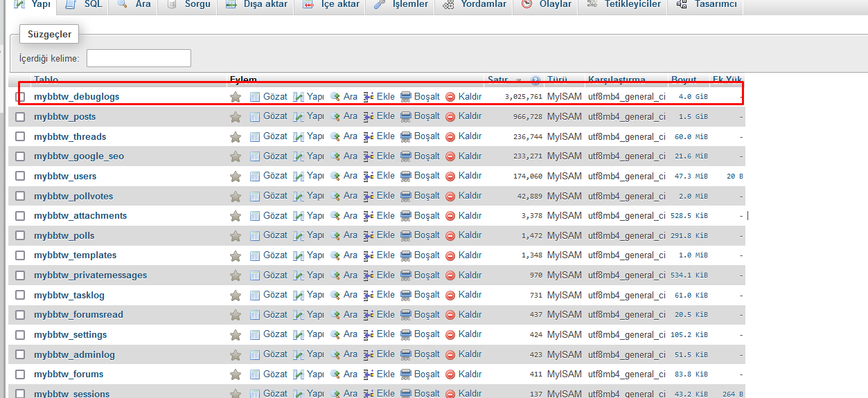Select the mybbtw_threads checkbox
This screenshot has width=868, height=398.
click(x=20, y=136)
